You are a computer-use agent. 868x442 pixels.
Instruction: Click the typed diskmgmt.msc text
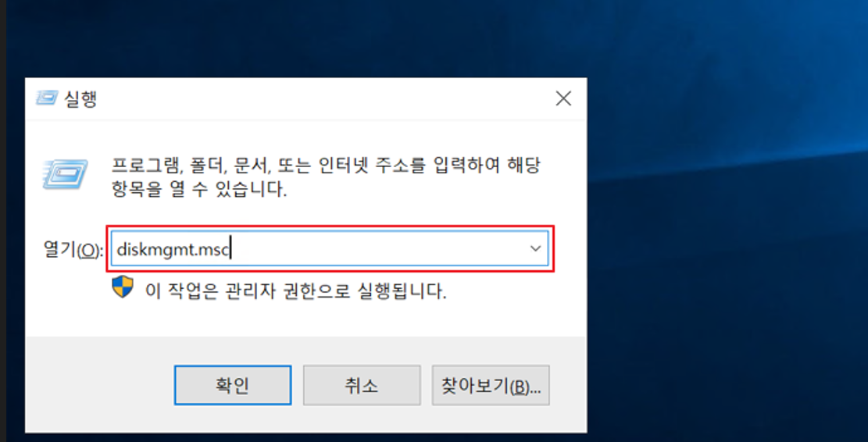pyautogui.click(x=172, y=250)
